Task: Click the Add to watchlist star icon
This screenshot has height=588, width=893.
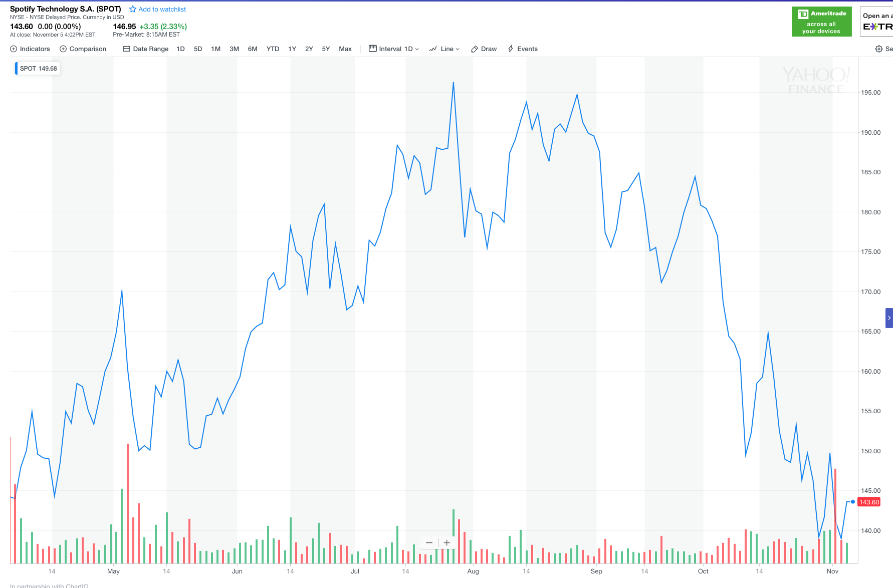Action: pos(133,9)
